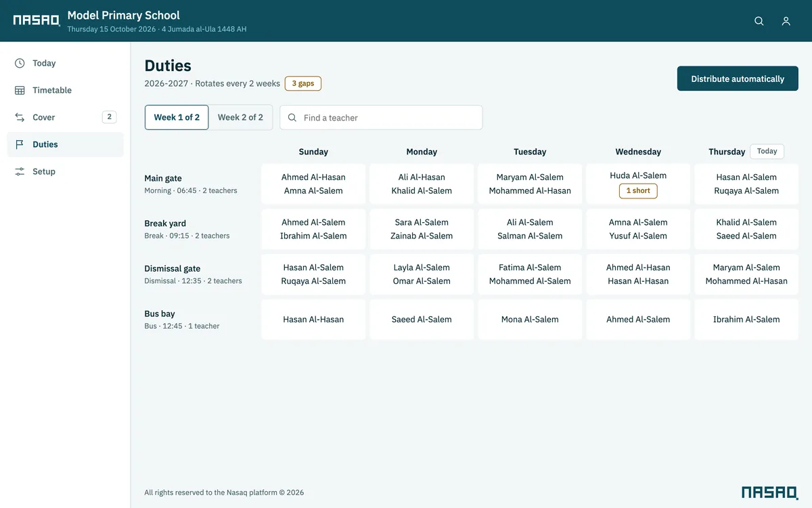The height and width of the screenshot is (508, 812).
Task: Click the Duties page heading
Action: click(168, 66)
